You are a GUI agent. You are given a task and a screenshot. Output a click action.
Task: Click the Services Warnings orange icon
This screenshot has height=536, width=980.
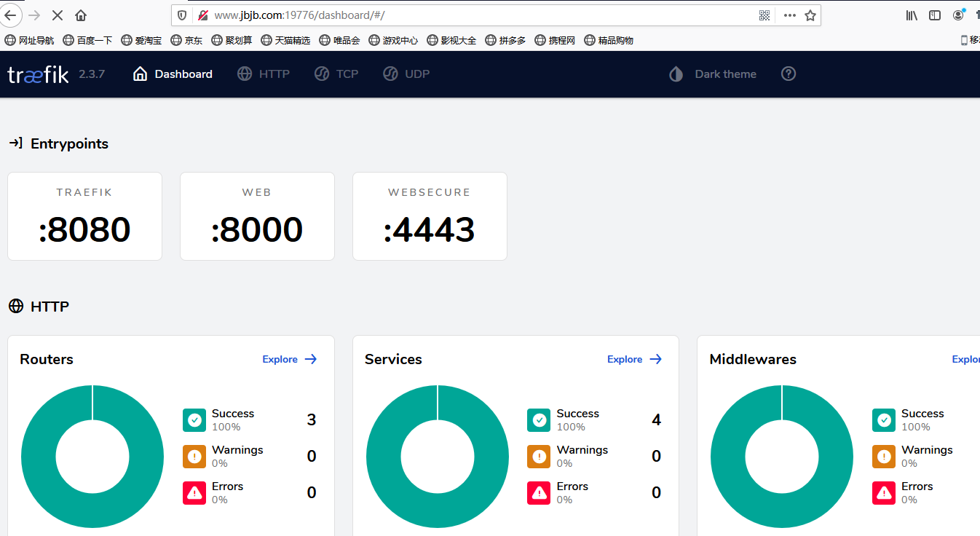[x=539, y=457]
